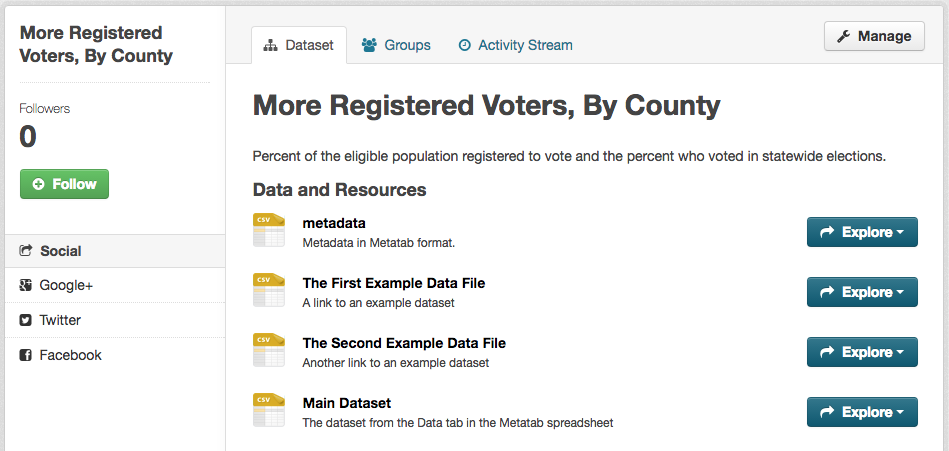Open the Activity Stream tab
The image size is (949, 451).
516,45
